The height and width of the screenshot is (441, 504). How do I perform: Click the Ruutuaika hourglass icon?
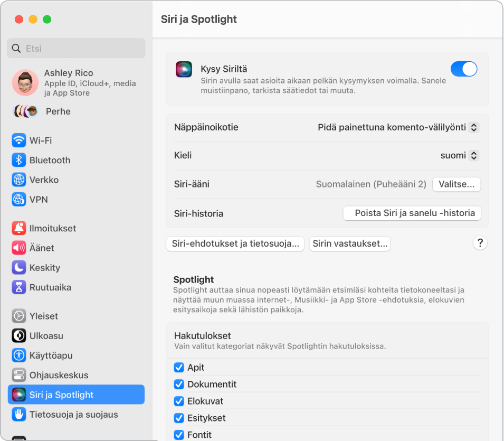(x=19, y=287)
